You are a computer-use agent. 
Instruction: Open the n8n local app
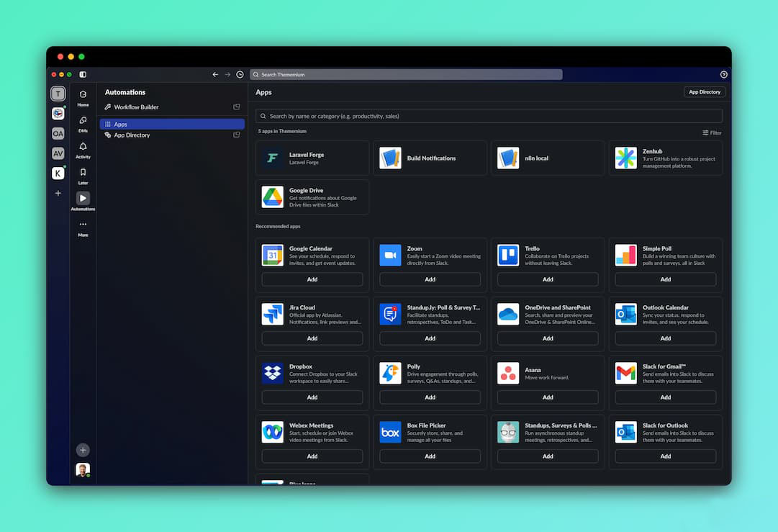pos(548,158)
